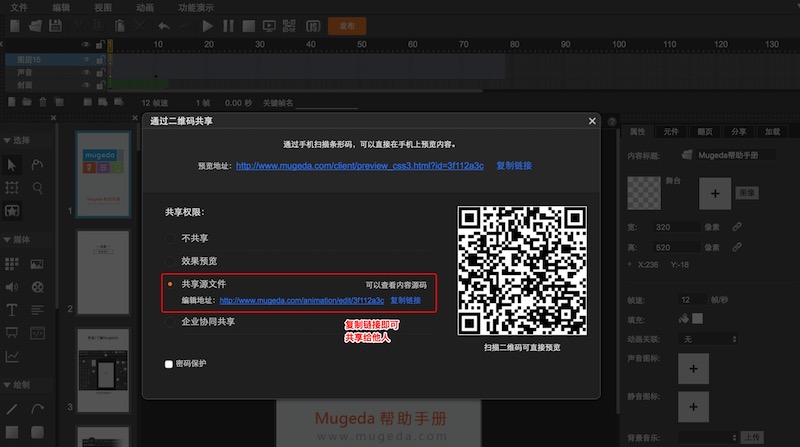
Task: Click the presentation board icon
Action: (x=12, y=333)
